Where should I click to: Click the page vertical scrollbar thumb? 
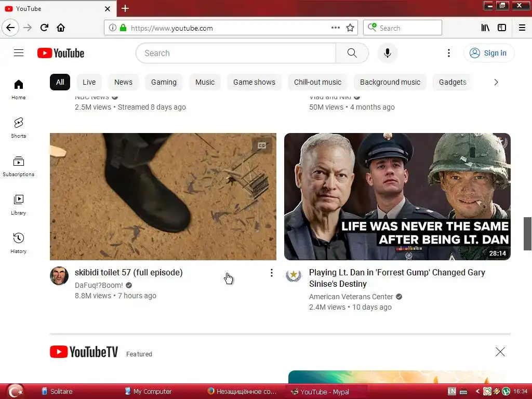[527, 233]
